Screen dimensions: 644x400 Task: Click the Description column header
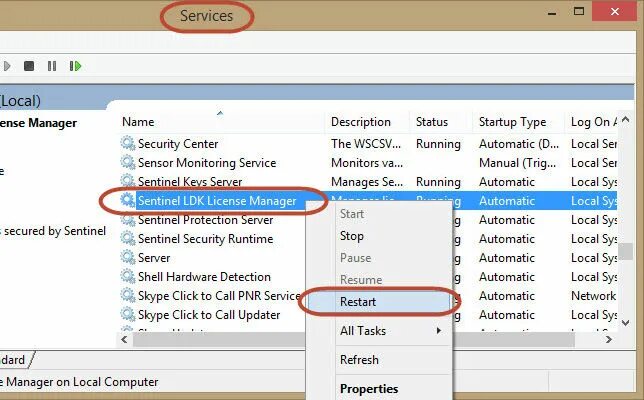point(361,122)
